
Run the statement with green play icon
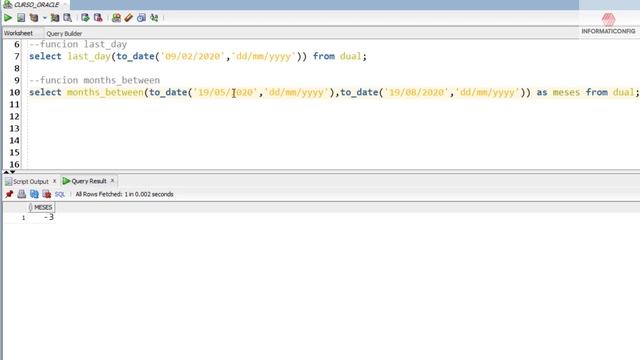8,18
